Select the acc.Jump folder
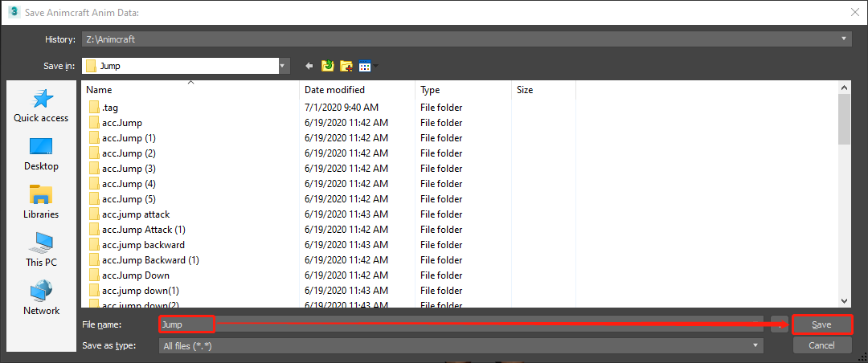 click(122, 123)
